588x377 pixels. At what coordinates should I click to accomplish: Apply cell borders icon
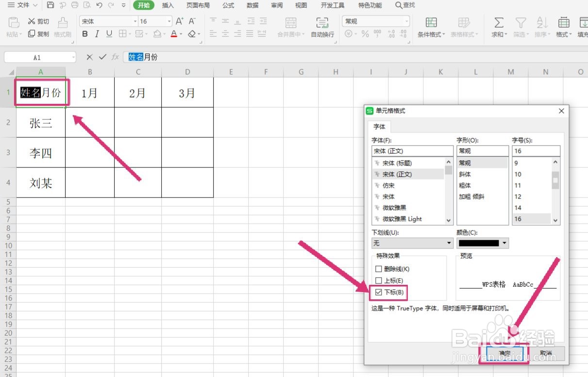(x=122, y=34)
